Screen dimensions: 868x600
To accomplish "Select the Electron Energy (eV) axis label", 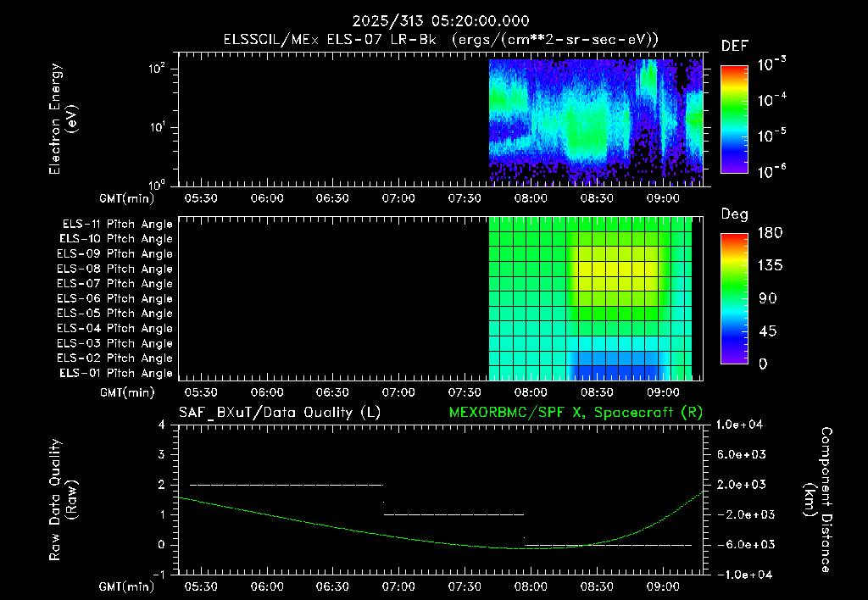I will 63,119.
